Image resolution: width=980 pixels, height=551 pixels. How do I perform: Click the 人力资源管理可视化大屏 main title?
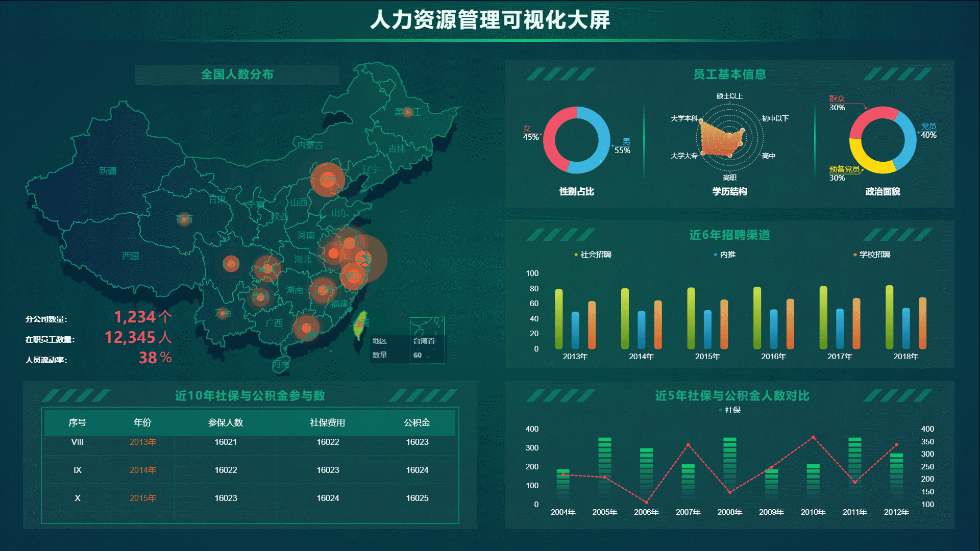tap(490, 20)
